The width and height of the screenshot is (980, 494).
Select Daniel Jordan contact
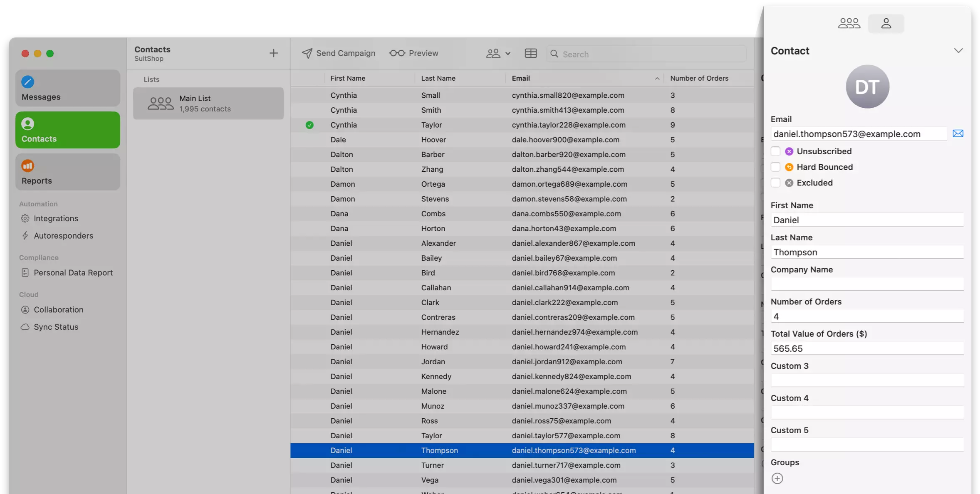click(x=522, y=362)
